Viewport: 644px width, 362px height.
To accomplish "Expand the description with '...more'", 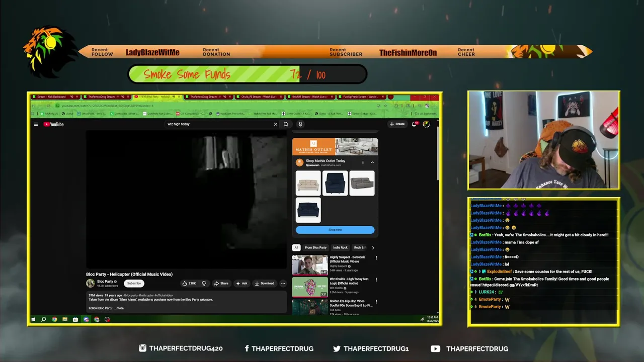I will tap(119, 308).
